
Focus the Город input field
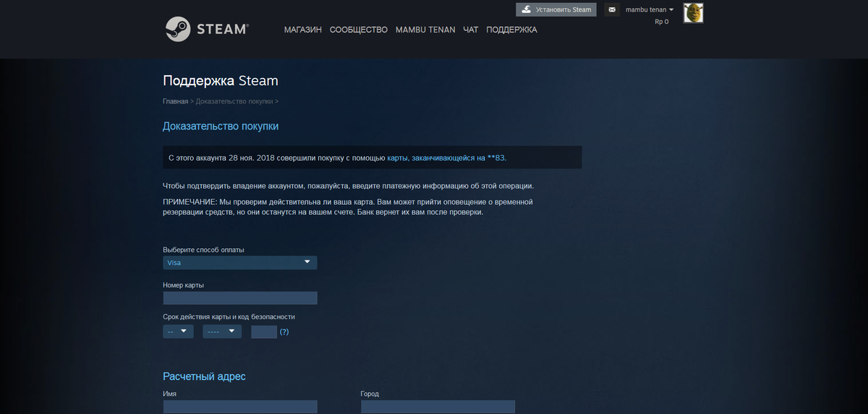438,407
